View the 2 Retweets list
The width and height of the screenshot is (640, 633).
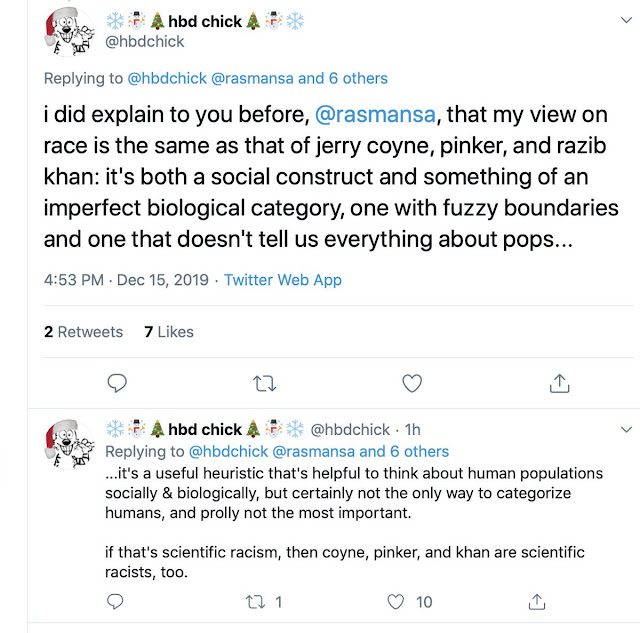(x=83, y=332)
